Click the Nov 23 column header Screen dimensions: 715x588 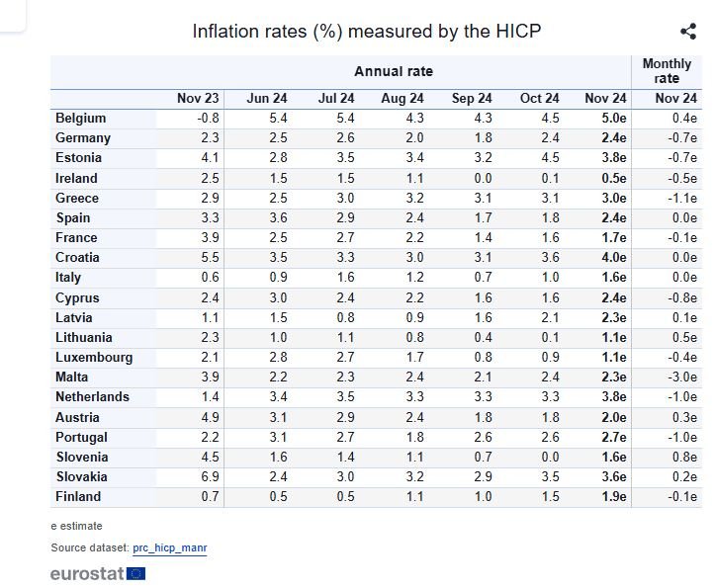click(x=198, y=99)
